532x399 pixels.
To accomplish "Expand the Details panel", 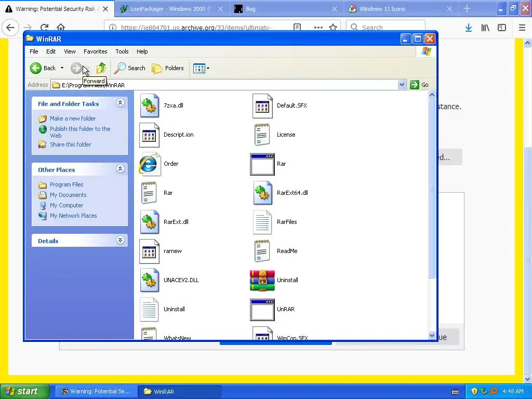I will (120, 240).
